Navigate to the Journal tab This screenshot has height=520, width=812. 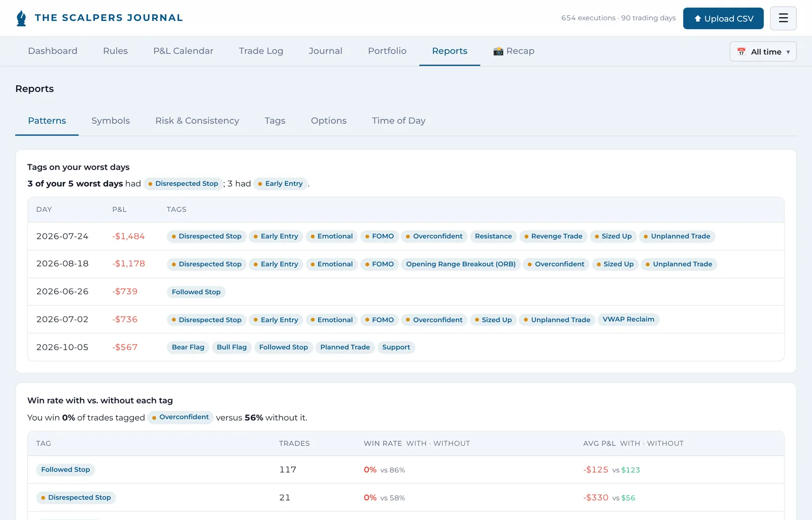325,51
